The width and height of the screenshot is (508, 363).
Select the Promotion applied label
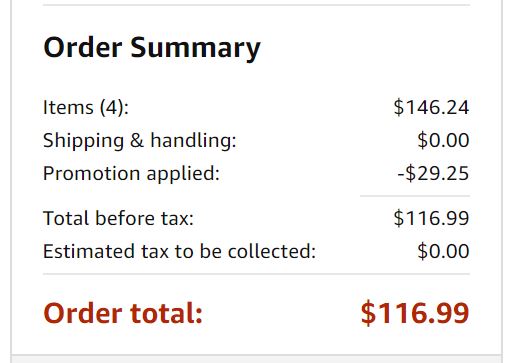click(x=131, y=174)
